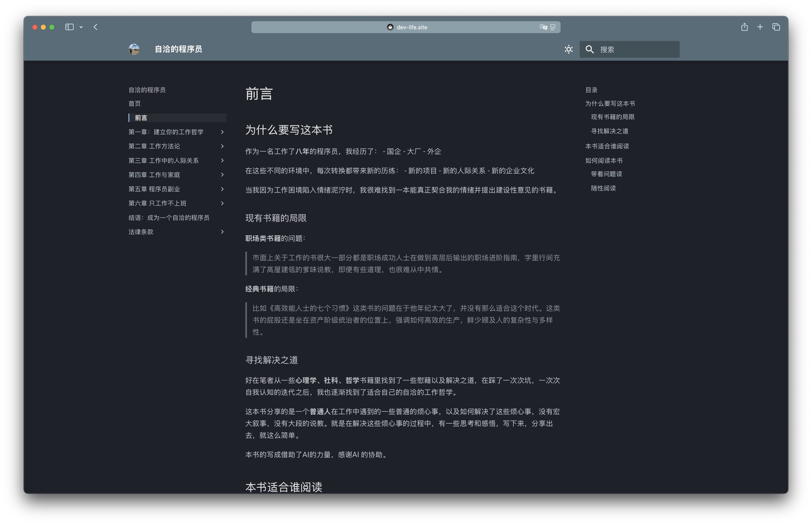
Task: Open a new tab with plus icon
Action: [760, 27]
